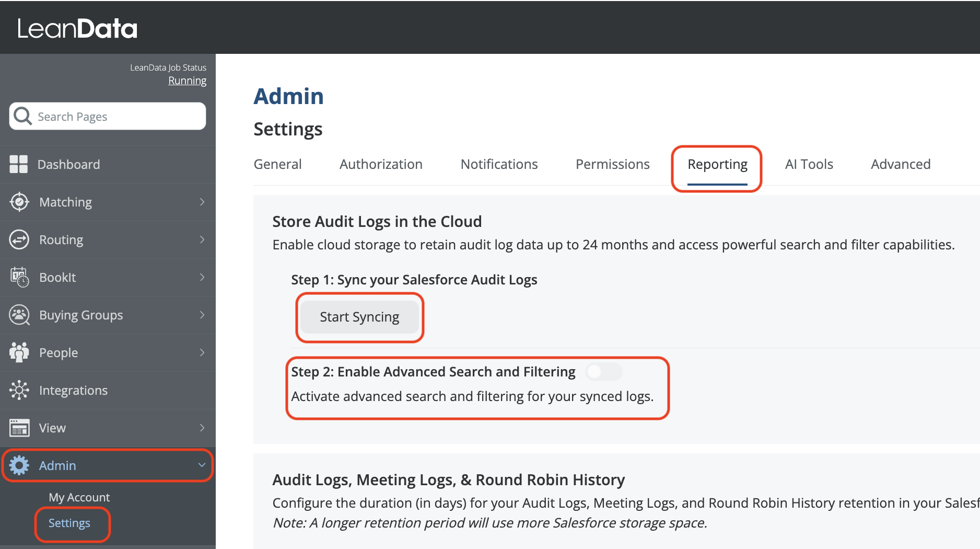Image resolution: width=980 pixels, height=549 pixels.
Task: Expand the People menu chevron
Action: tap(202, 352)
